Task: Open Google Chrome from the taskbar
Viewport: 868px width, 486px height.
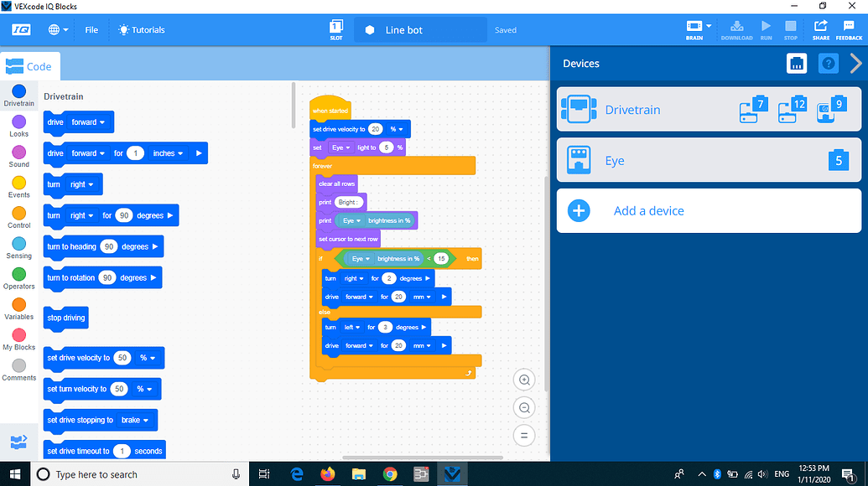Action: pos(390,473)
